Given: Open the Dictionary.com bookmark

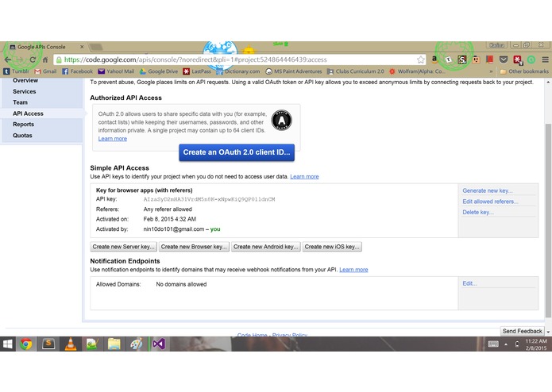Looking at the screenshot, I should tap(238, 71).
